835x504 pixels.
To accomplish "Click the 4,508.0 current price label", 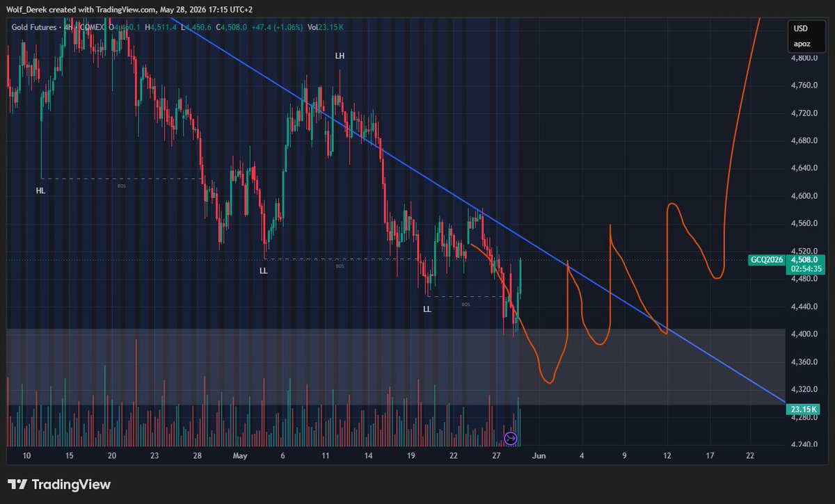I will point(805,260).
